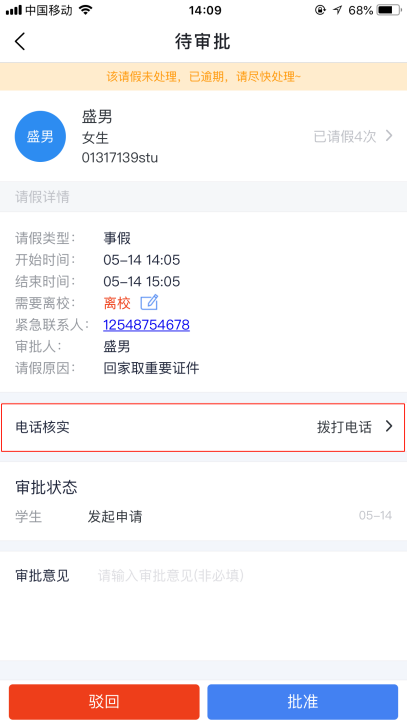407x724 pixels.
Task: Open the edit icon beside 离校
Action: coord(149,302)
